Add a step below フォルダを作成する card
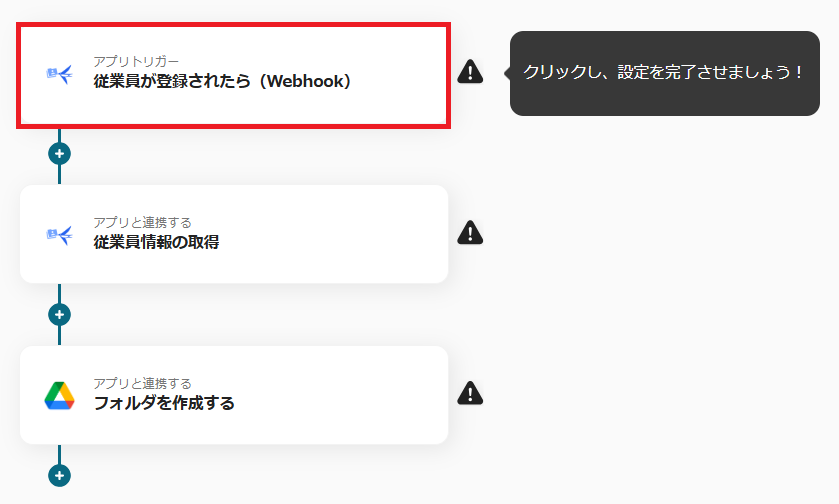 point(59,475)
